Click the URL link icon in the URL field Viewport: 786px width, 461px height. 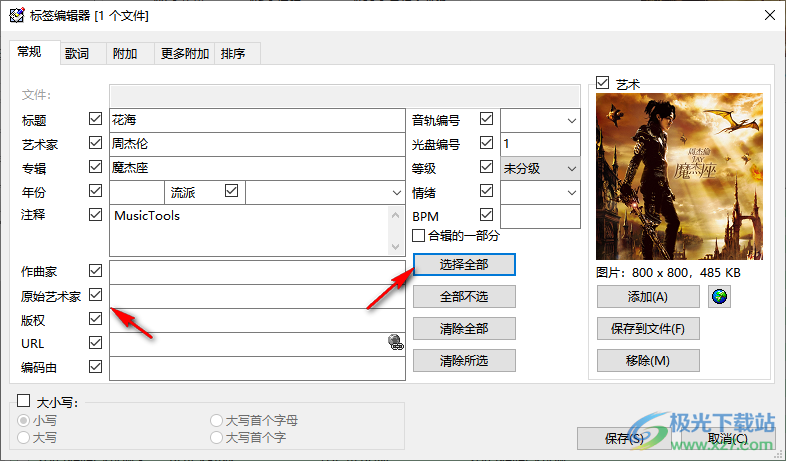(x=396, y=342)
